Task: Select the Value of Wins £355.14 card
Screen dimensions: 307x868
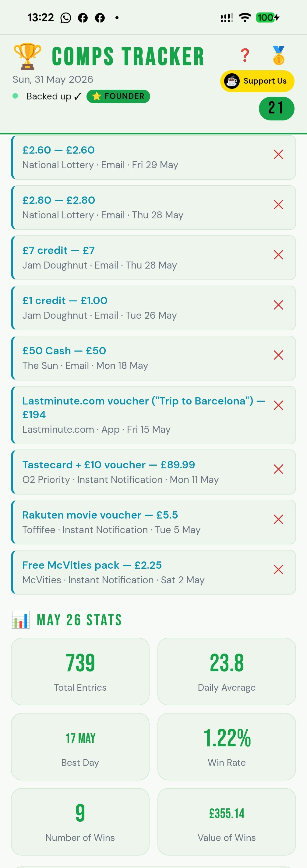Action: 227,821
